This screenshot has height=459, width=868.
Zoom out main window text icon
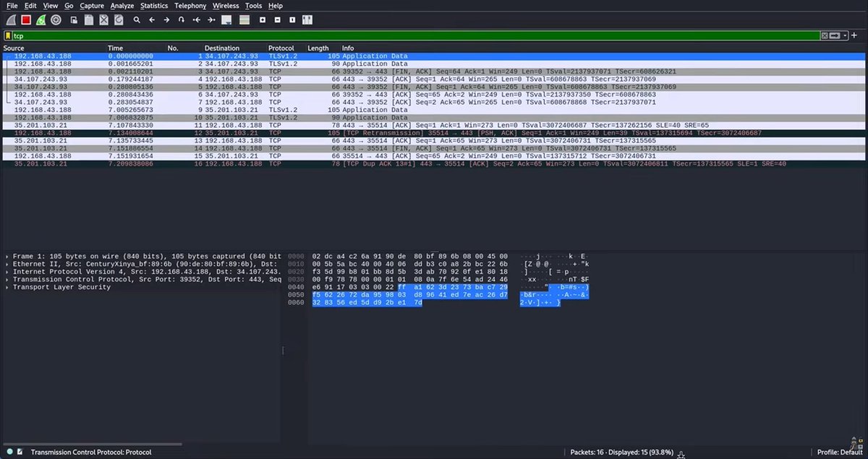(x=276, y=20)
